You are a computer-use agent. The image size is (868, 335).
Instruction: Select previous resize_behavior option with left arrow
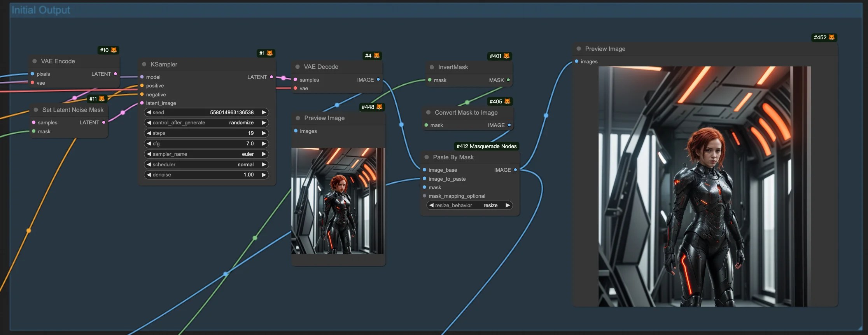coord(431,205)
